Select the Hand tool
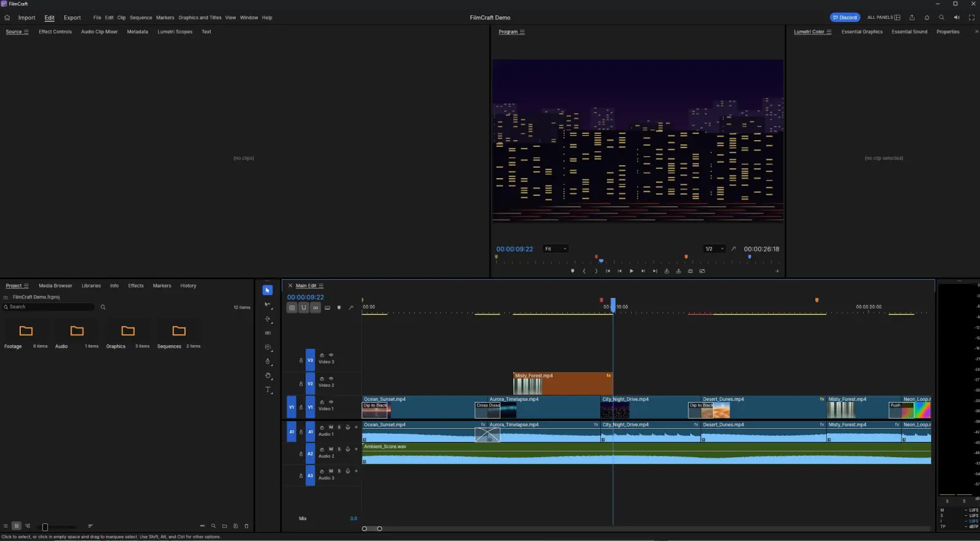The width and height of the screenshot is (980, 541). tap(268, 376)
